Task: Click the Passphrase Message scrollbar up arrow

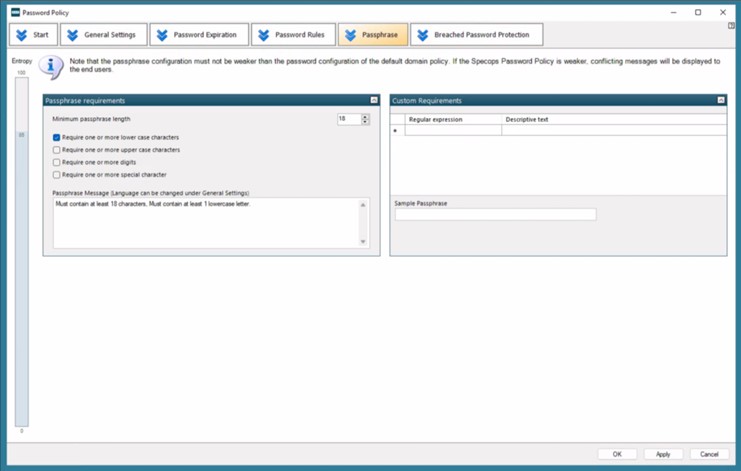Action: [363, 205]
